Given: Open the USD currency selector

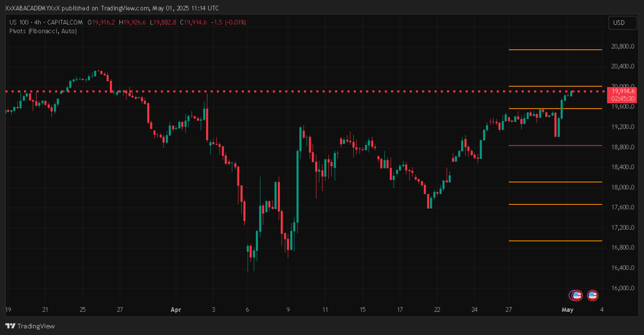Looking at the screenshot, I should tap(623, 23).
